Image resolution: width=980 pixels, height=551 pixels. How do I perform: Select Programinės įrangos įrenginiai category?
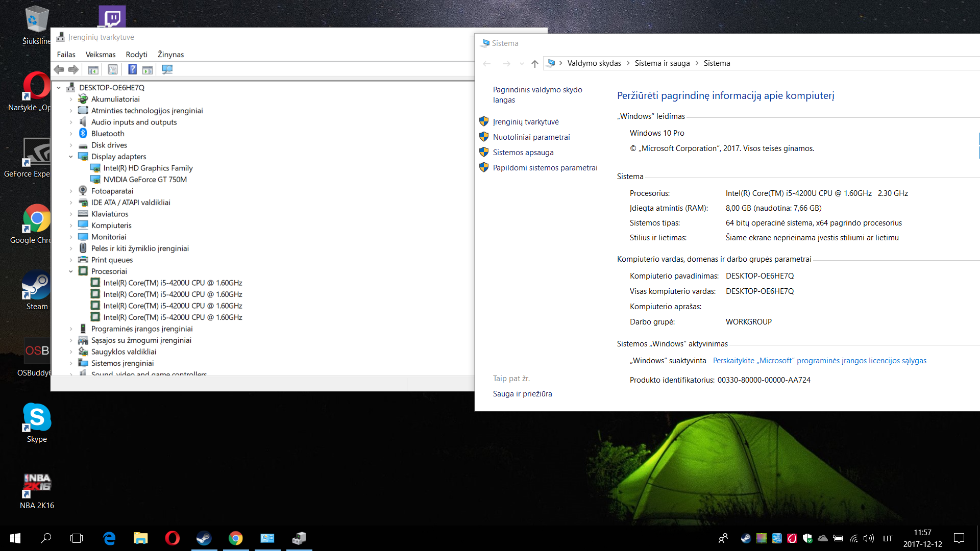(x=142, y=329)
